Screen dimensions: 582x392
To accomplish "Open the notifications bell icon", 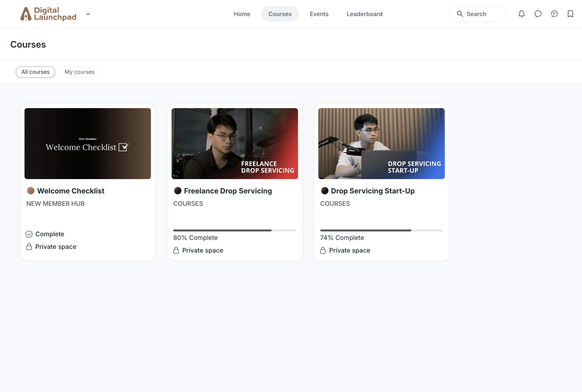I will pyautogui.click(x=522, y=14).
